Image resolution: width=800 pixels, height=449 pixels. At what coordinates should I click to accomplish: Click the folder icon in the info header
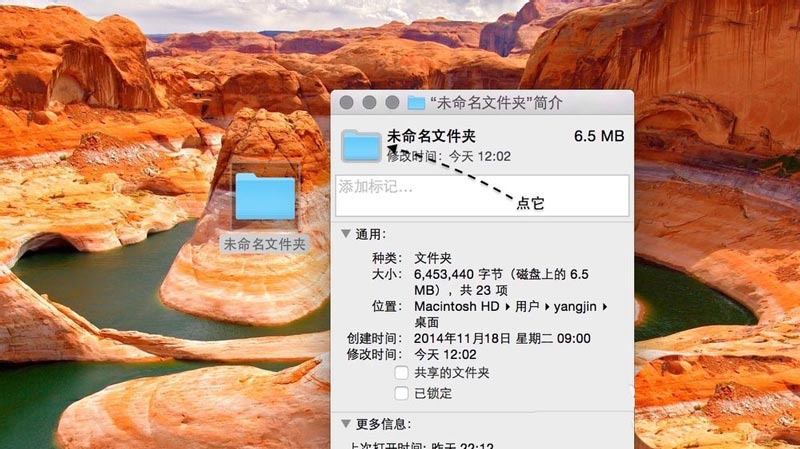click(x=360, y=145)
